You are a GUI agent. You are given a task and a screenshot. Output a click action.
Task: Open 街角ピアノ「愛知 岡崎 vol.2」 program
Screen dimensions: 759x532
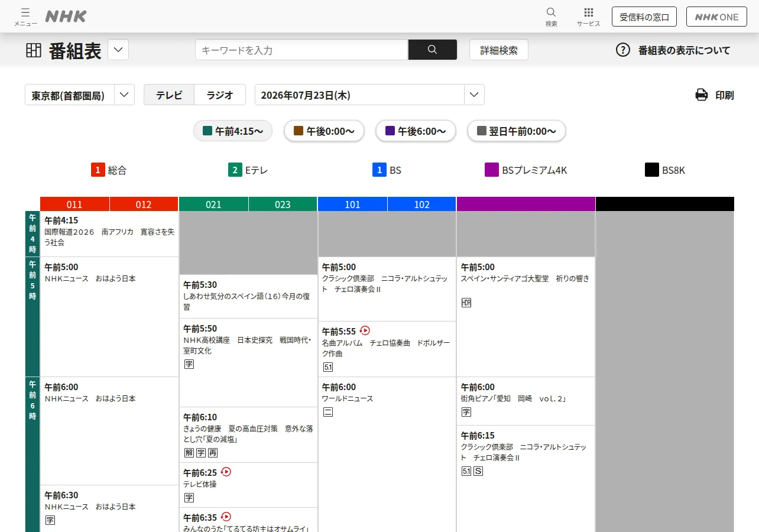click(x=526, y=401)
